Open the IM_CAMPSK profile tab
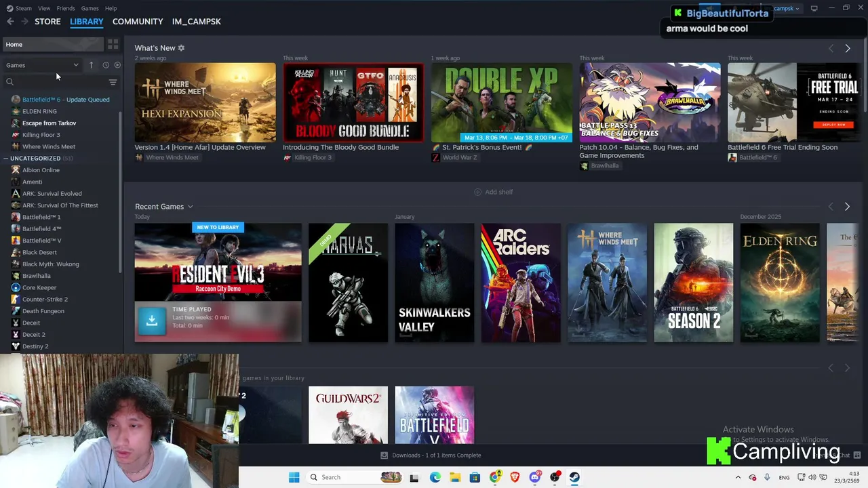 click(x=197, y=22)
